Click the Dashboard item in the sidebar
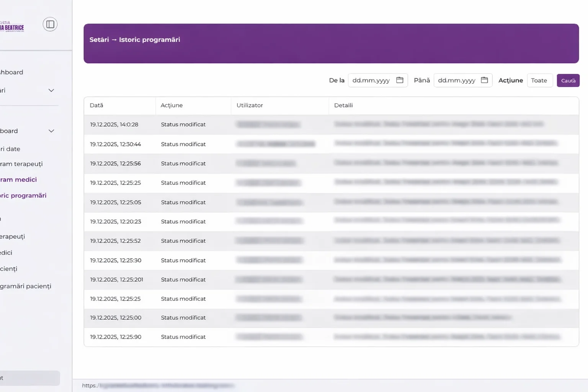The width and height of the screenshot is (588, 392). [x=11, y=72]
